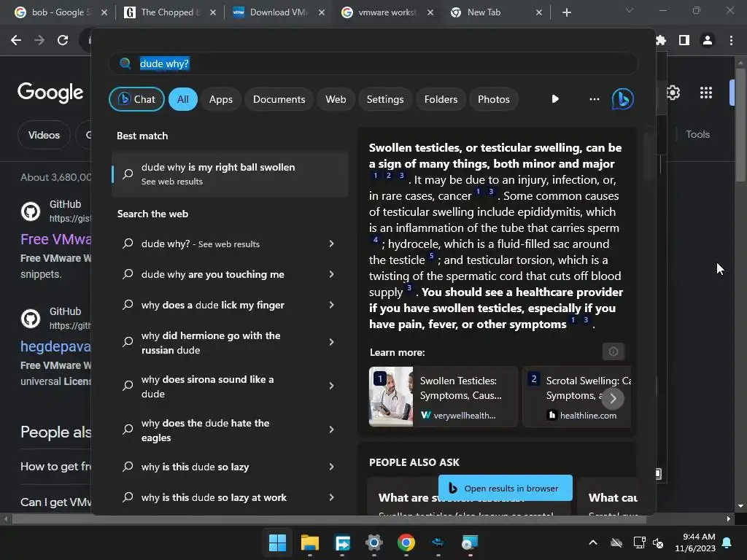Switch to the Photos filter
The width and height of the screenshot is (747, 560).
coord(494,99)
